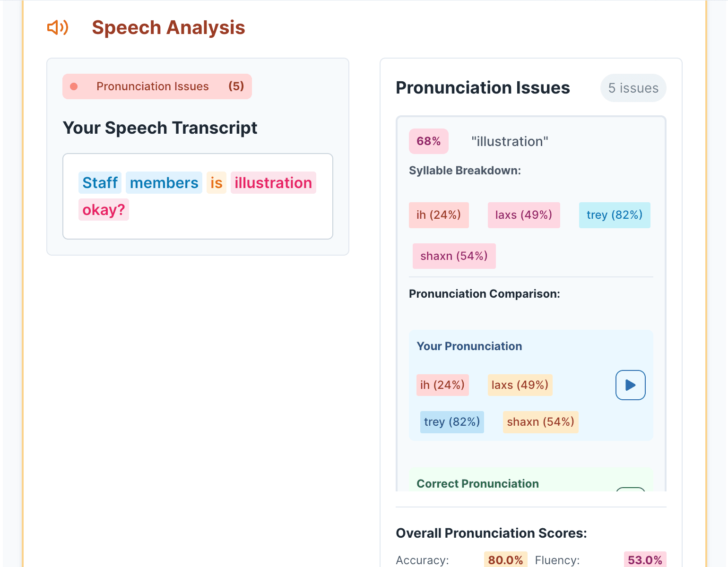The height and width of the screenshot is (567, 728).
Task: Switch to the Pronunciation Issues panel
Action: (x=483, y=88)
